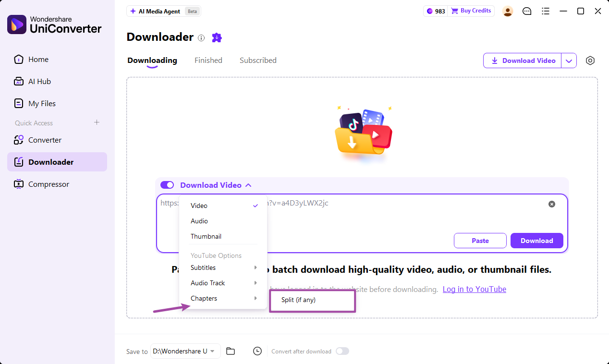This screenshot has width=609, height=364.
Task: Toggle Convert after download switch
Action: tap(342, 351)
